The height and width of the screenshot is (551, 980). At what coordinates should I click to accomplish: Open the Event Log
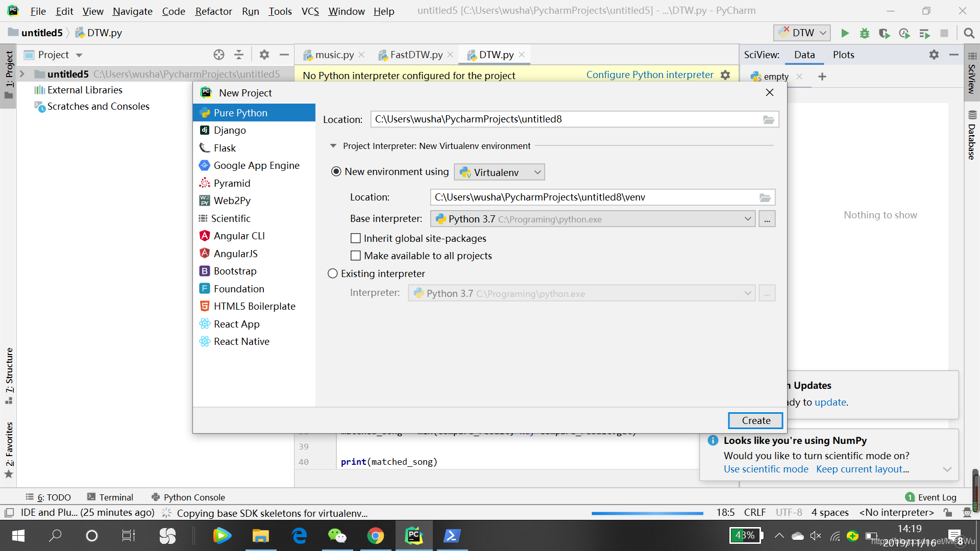(x=930, y=497)
